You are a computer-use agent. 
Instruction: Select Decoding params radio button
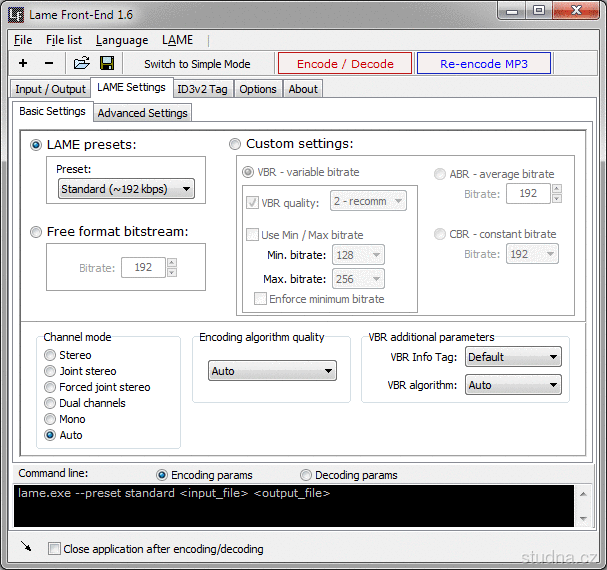[305, 475]
